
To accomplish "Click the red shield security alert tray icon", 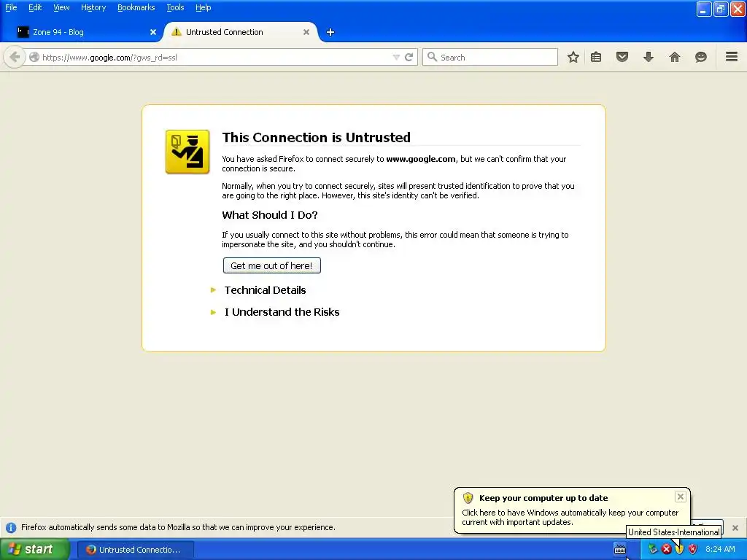I will pos(693,550).
